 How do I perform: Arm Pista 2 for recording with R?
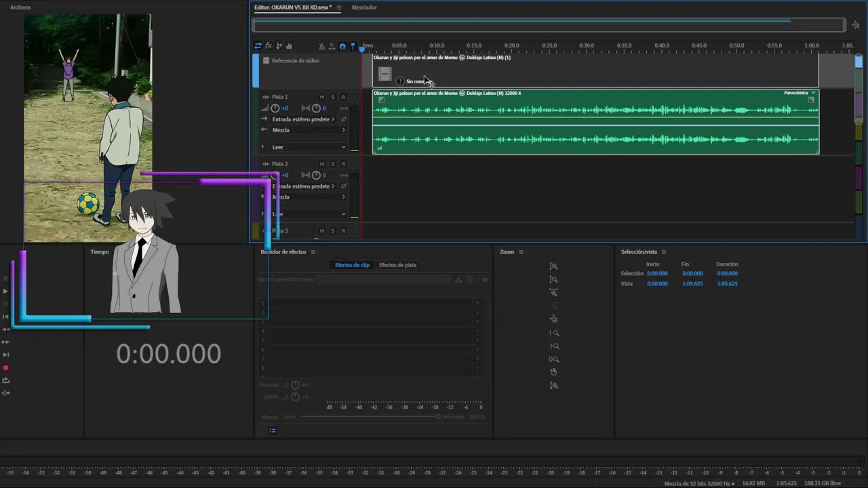pyautogui.click(x=344, y=164)
